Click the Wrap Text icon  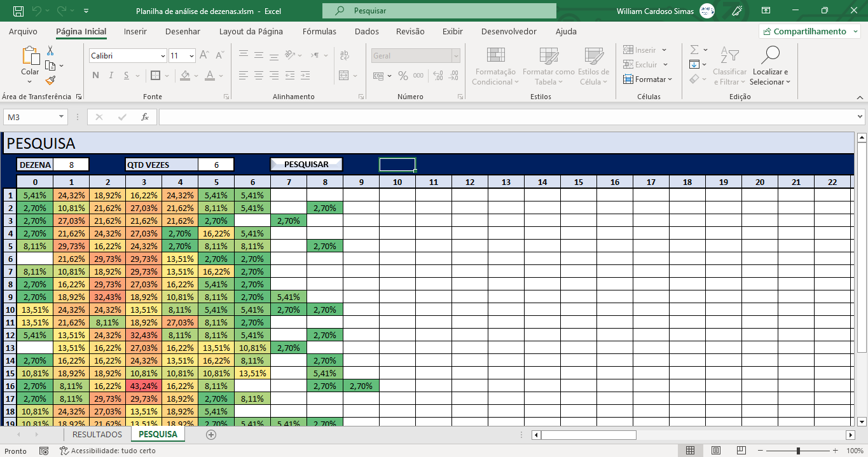coord(345,55)
